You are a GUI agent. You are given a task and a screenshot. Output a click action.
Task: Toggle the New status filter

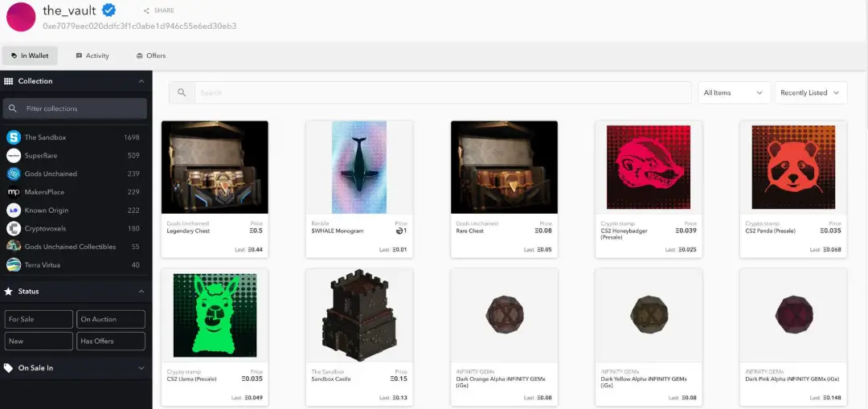tap(39, 341)
